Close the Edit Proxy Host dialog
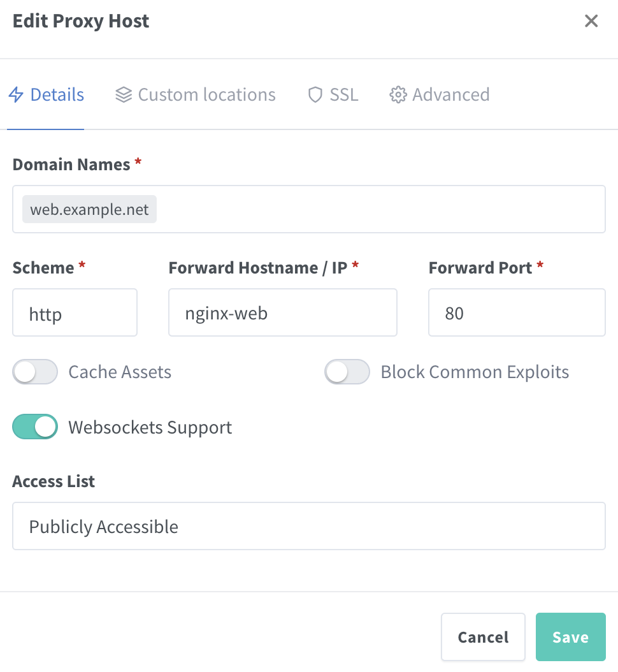This screenshot has width=618, height=672. [x=591, y=21]
